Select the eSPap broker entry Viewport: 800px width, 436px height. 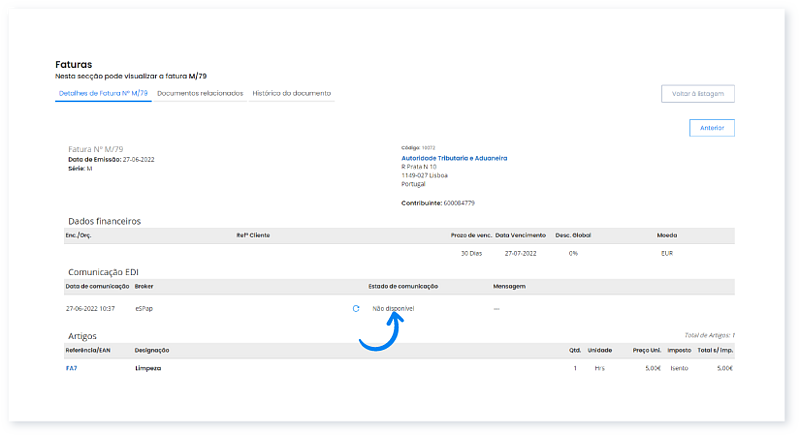click(x=144, y=308)
